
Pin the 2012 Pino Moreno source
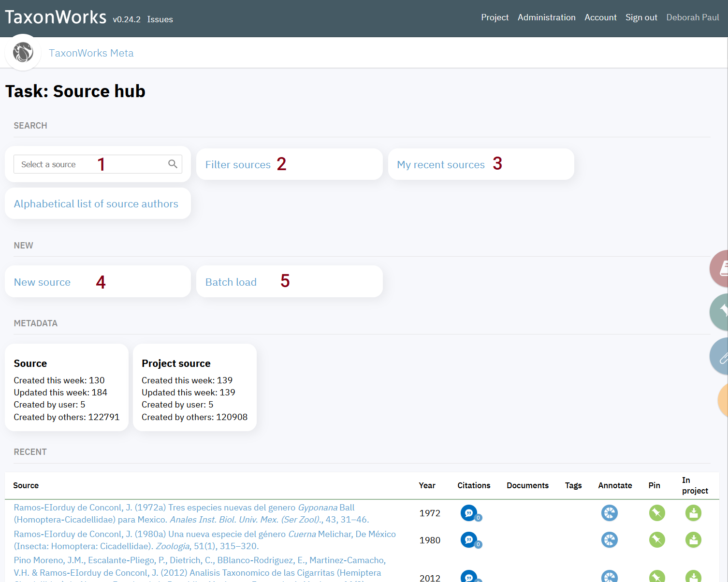657,577
